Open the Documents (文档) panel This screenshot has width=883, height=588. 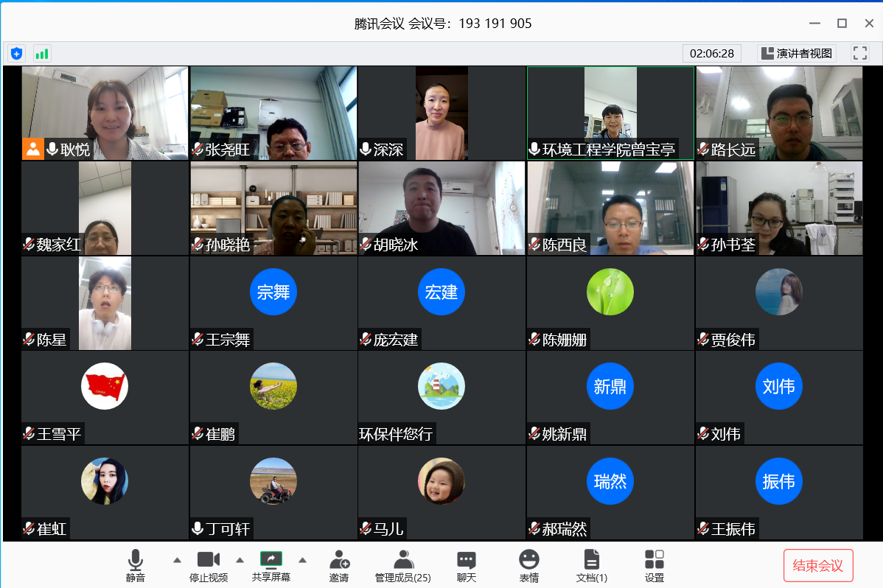click(591, 565)
